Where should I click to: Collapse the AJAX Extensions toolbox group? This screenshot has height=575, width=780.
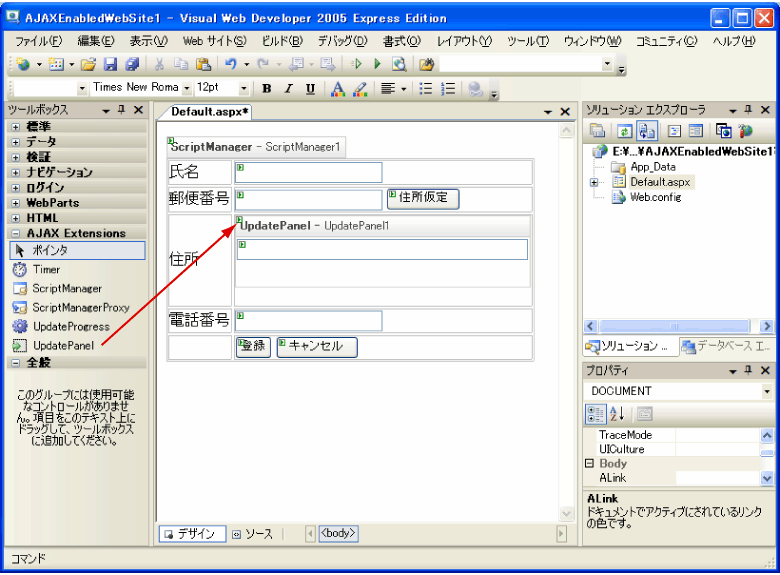point(16,233)
